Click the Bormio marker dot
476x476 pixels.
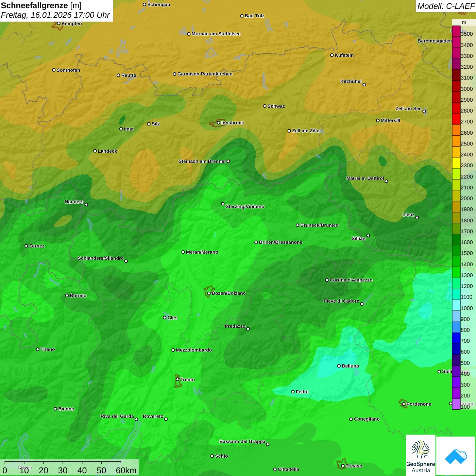67,295
